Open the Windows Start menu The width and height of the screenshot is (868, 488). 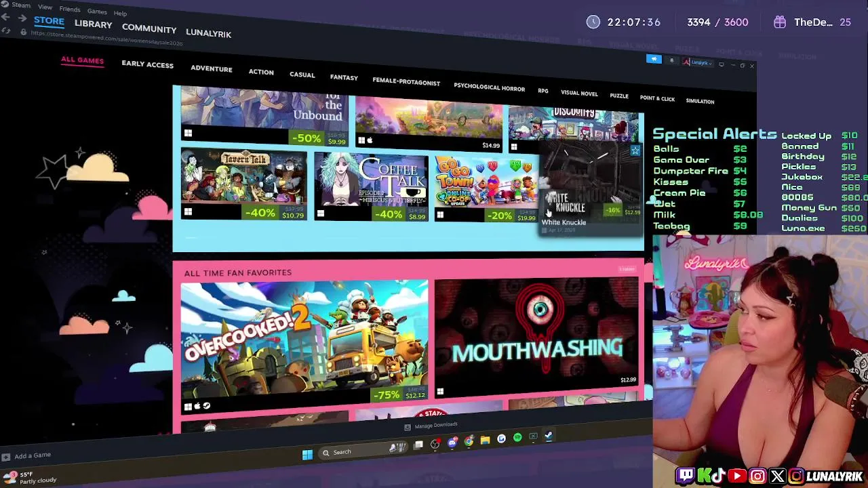tap(307, 454)
